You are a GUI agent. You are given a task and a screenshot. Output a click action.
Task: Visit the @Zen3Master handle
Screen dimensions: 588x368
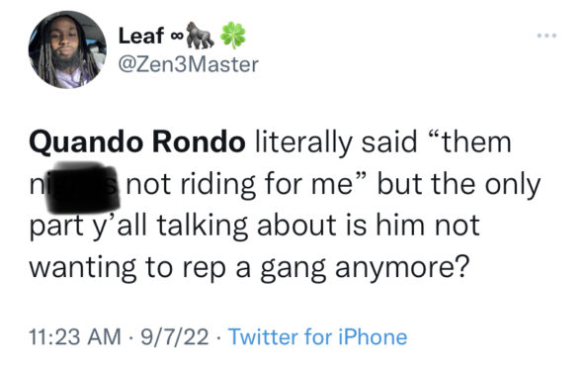click(189, 64)
